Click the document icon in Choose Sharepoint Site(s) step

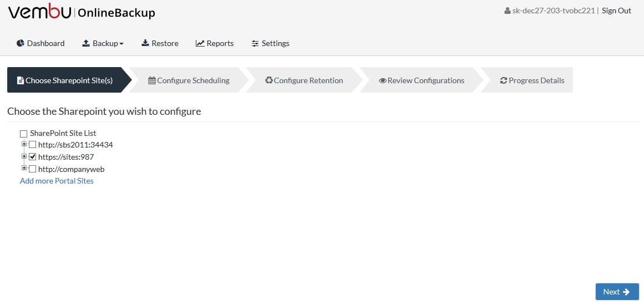click(20, 80)
